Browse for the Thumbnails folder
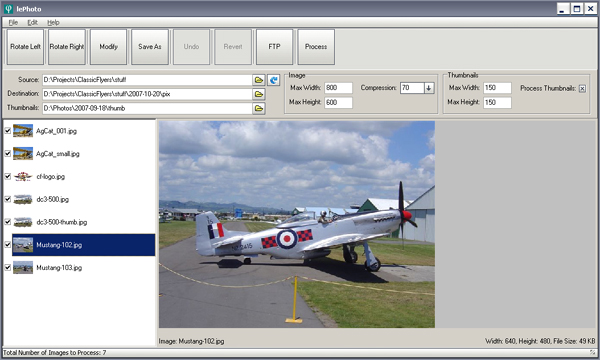 (x=259, y=108)
